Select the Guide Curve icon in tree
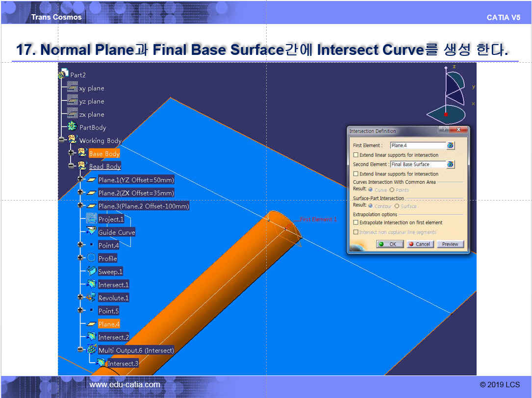 click(x=91, y=231)
